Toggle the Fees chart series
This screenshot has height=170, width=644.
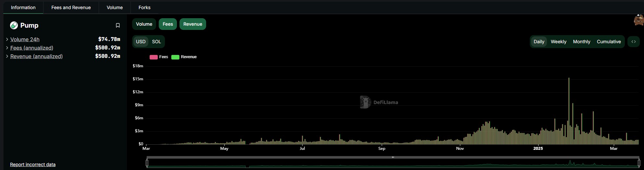click(x=167, y=24)
